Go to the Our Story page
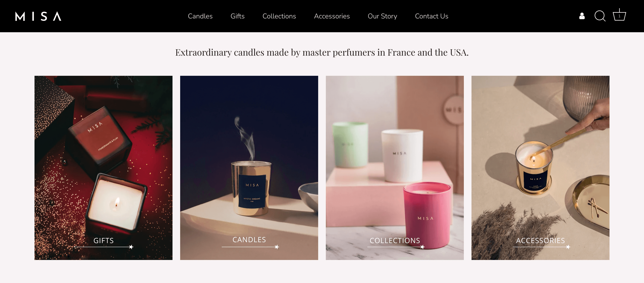The width and height of the screenshot is (644, 283). (382, 16)
